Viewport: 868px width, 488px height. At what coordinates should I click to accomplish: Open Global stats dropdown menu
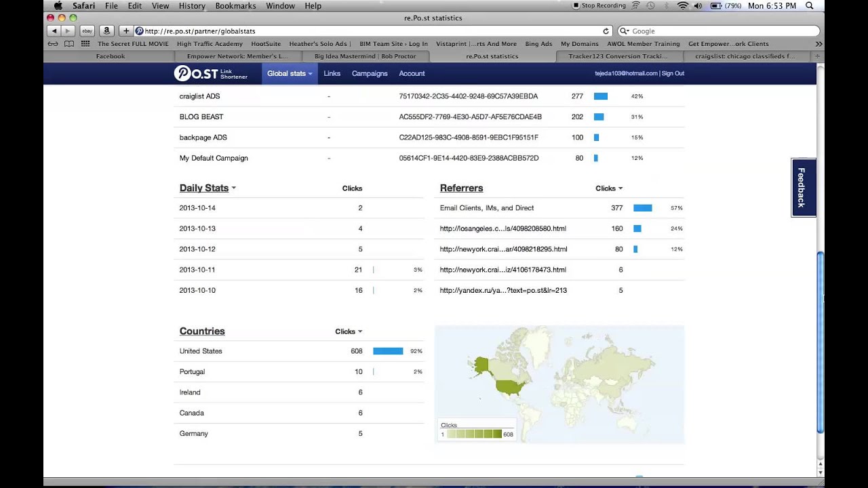point(290,73)
